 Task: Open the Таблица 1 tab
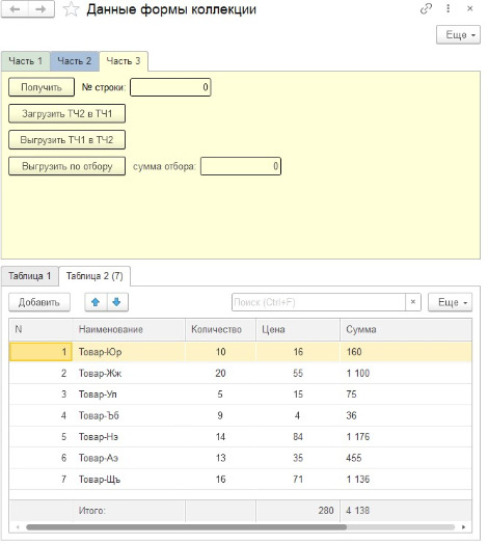coord(30,276)
